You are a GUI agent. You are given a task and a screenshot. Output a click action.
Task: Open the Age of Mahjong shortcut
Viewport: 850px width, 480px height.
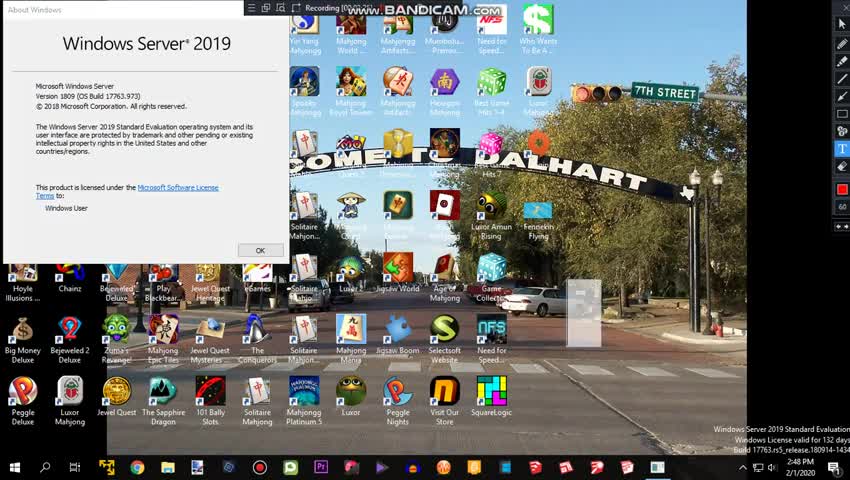point(445,278)
